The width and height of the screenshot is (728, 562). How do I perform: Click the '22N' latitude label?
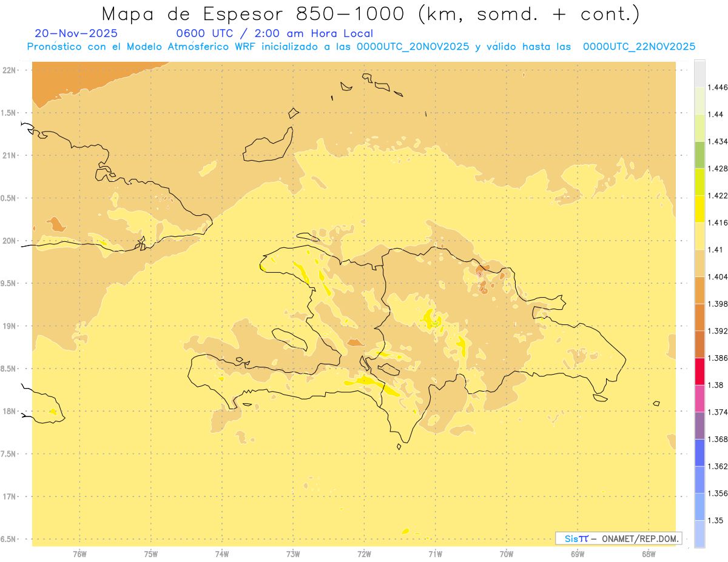10,70
